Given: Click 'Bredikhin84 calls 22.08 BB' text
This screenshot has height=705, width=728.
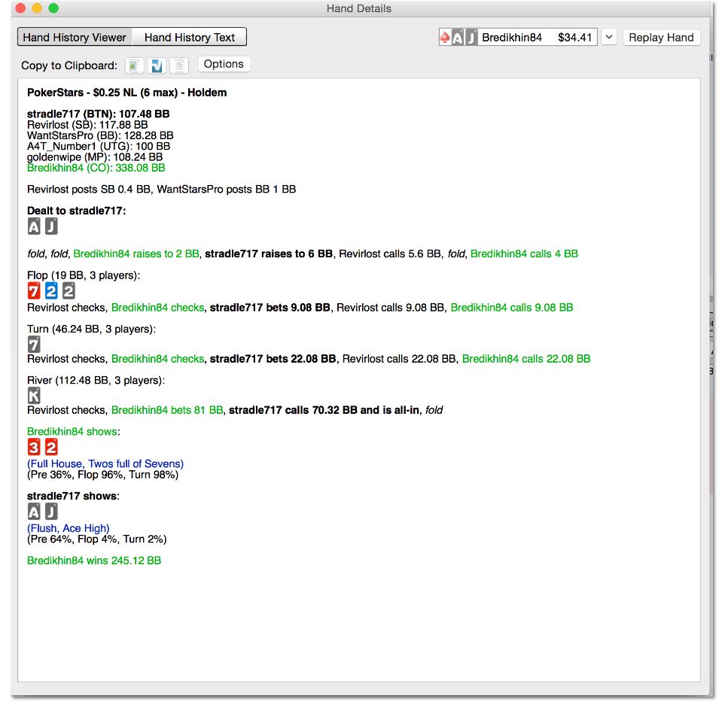Looking at the screenshot, I should point(526,359).
